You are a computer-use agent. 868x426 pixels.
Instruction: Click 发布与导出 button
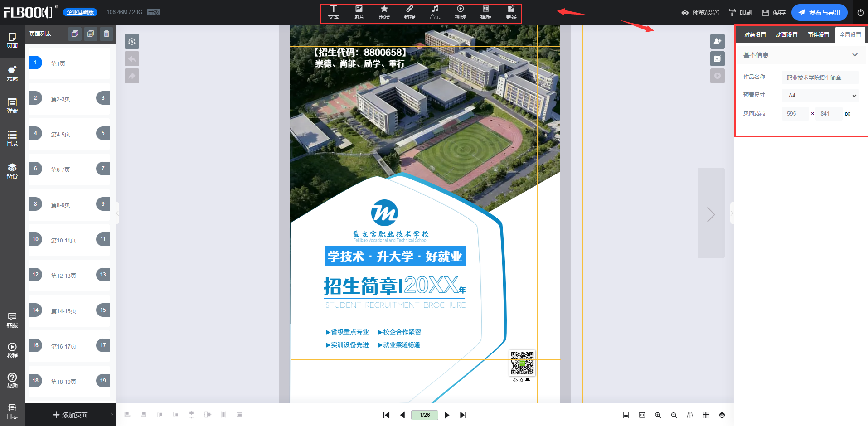[x=819, y=13]
